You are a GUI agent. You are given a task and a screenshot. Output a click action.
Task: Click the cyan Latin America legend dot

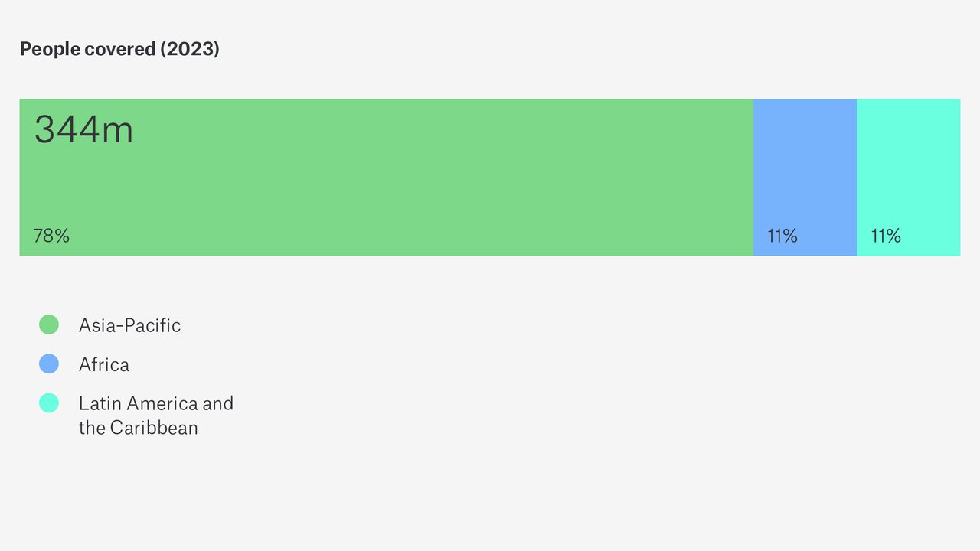coord(49,403)
